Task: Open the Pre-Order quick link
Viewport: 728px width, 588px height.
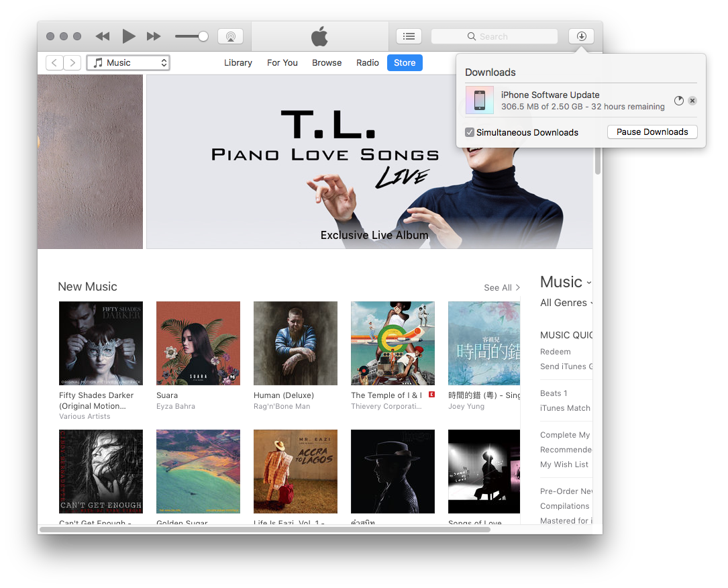Action: point(566,491)
